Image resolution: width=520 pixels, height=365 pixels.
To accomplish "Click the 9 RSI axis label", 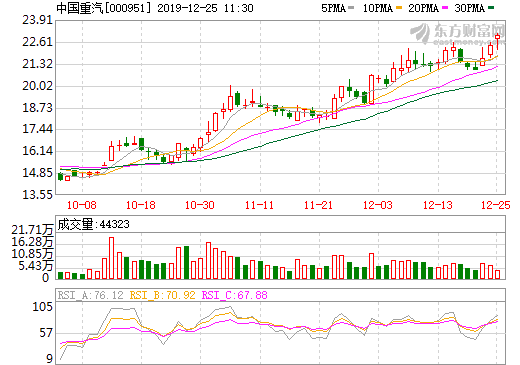I will [x=50, y=359].
